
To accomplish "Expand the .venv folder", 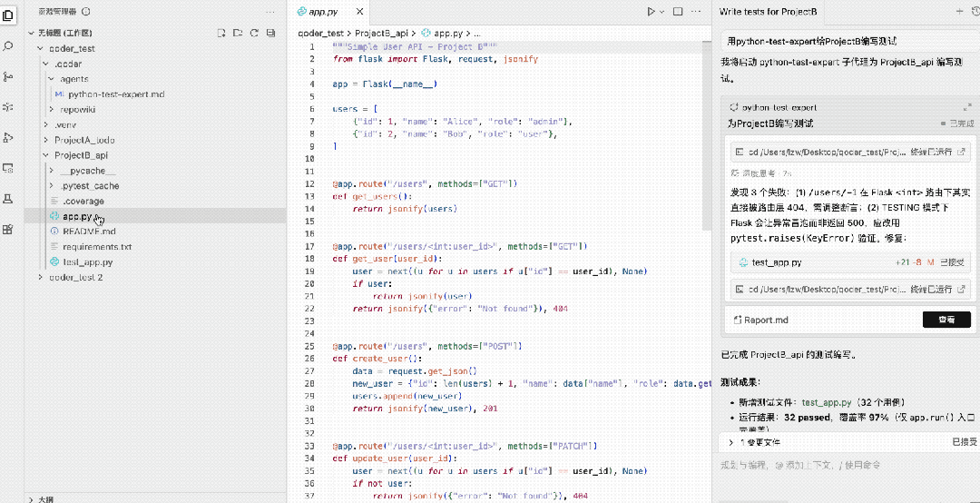I will click(x=45, y=124).
